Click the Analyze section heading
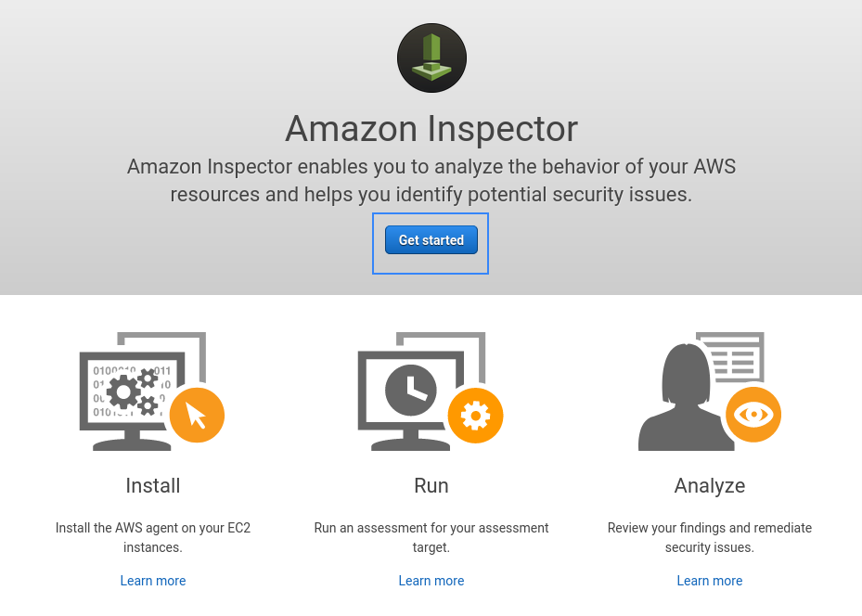Screen dimensions: 862x616 709,486
